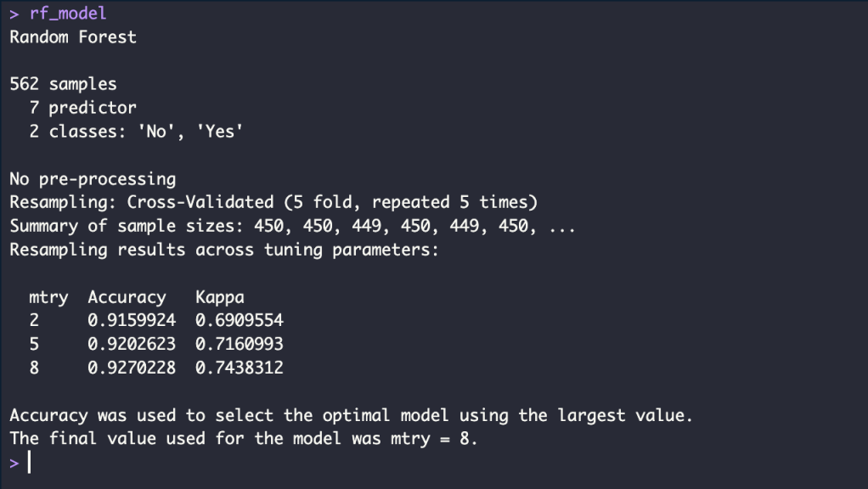Click the 'mtry' column header

coord(48,297)
